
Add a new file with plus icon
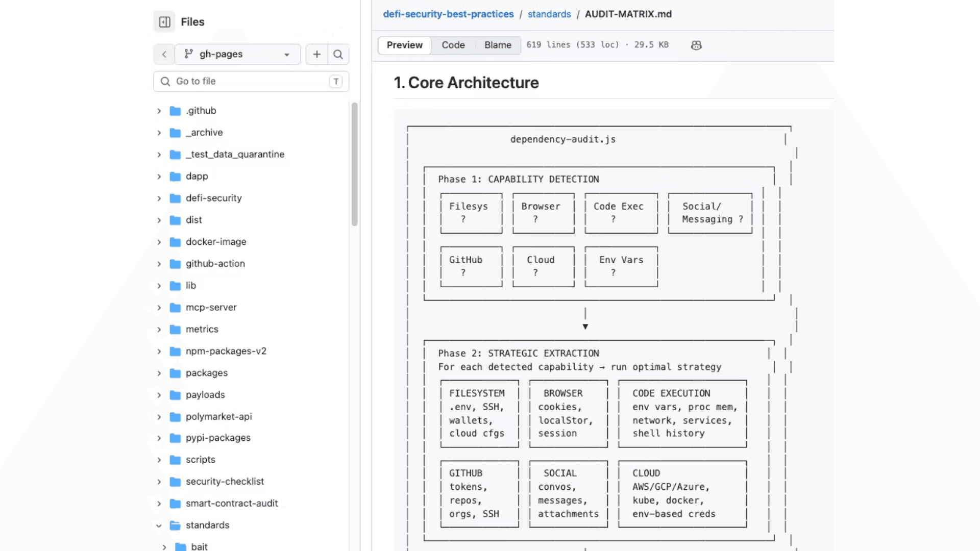point(317,54)
